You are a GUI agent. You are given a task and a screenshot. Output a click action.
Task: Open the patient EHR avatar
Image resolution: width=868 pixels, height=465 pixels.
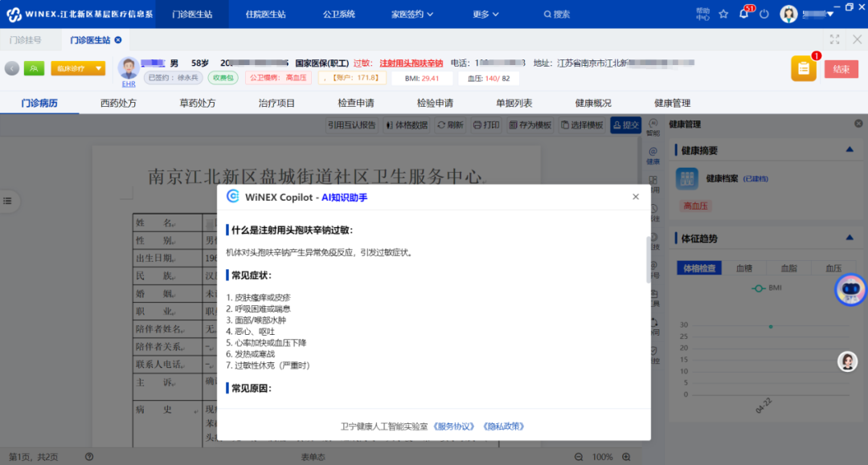point(129,69)
